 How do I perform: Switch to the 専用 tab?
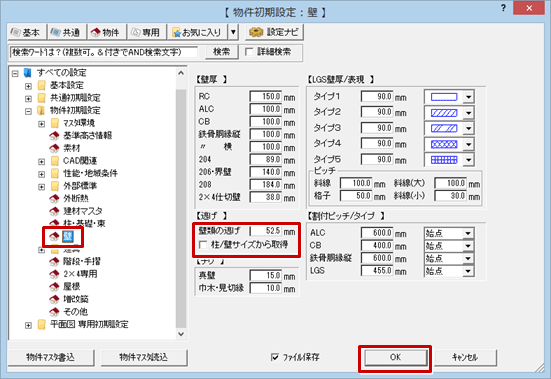coord(145,32)
